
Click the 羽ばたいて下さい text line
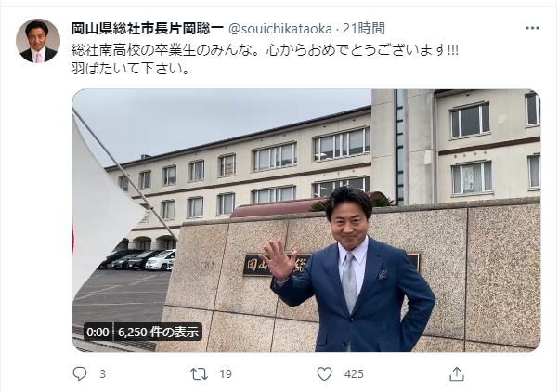click(131, 68)
